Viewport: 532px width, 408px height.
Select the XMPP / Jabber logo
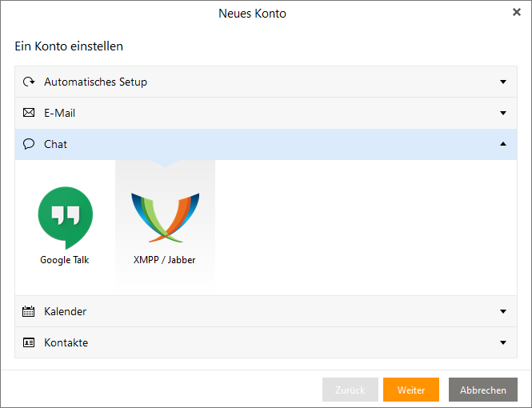[x=165, y=217]
